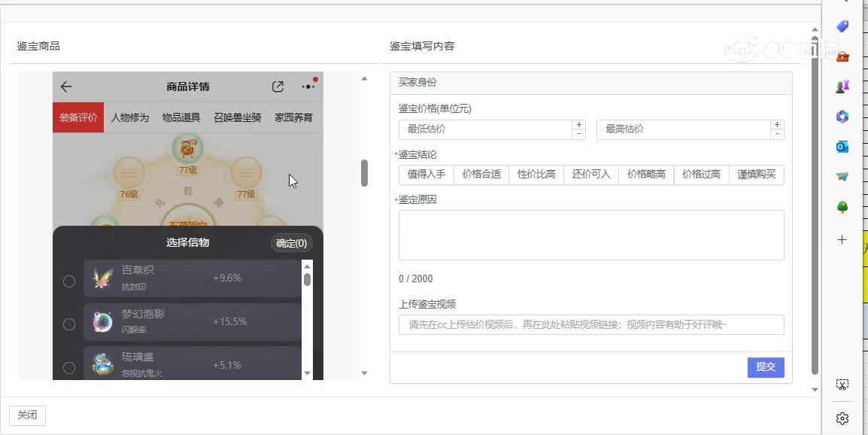Click 选择信物 list scroll-up arrow
The width and height of the screenshot is (868, 435).
(307, 266)
